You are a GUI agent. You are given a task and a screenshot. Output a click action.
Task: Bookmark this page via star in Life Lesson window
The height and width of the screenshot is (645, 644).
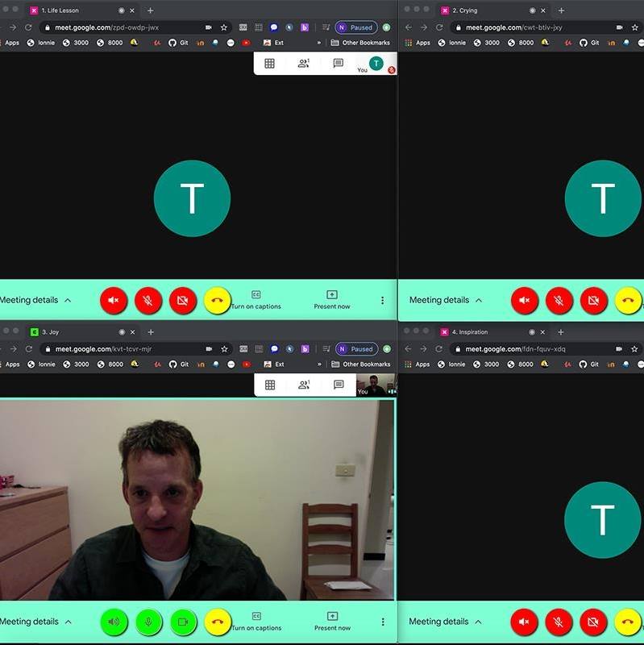[x=224, y=27]
